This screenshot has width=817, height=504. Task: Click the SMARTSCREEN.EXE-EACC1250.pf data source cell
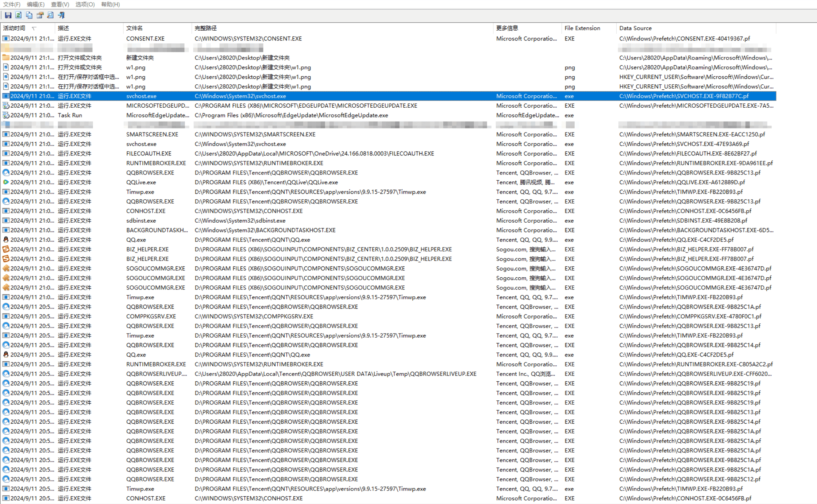coord(692,134)
